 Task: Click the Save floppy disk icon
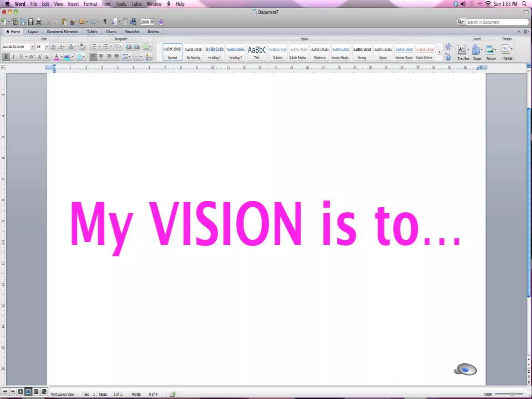click(31, 22)
